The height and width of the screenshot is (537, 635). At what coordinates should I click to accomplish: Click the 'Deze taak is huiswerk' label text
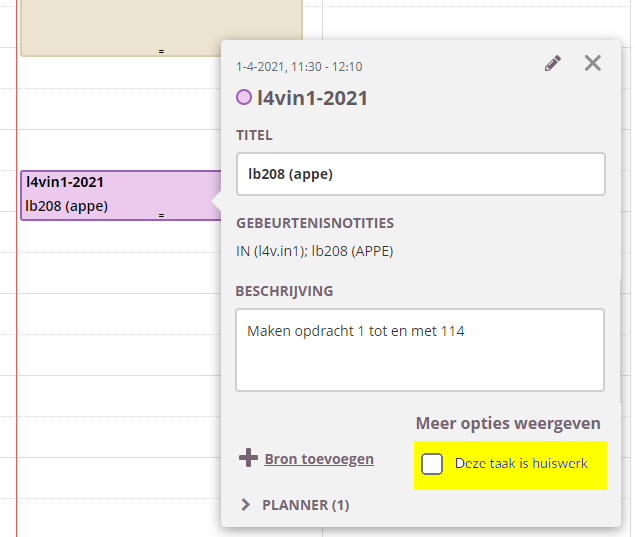pos(521,464)
